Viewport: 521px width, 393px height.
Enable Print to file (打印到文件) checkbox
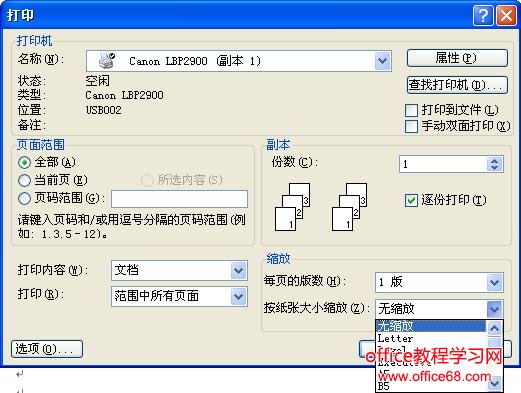coord(411,110)
